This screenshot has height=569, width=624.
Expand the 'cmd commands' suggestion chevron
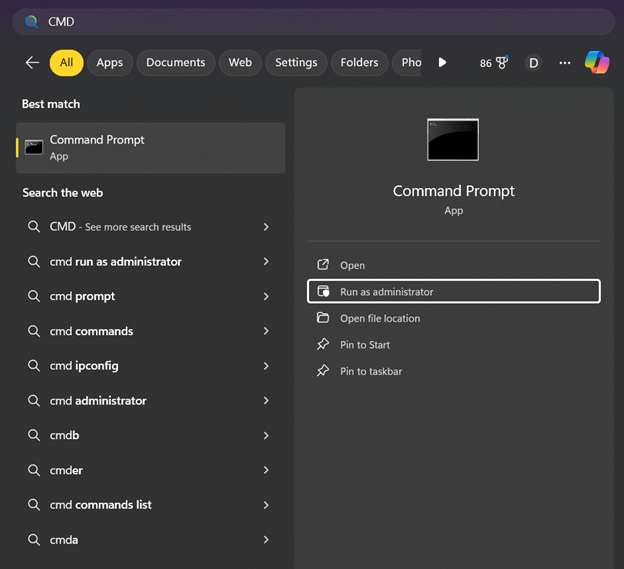pos(266,331)
